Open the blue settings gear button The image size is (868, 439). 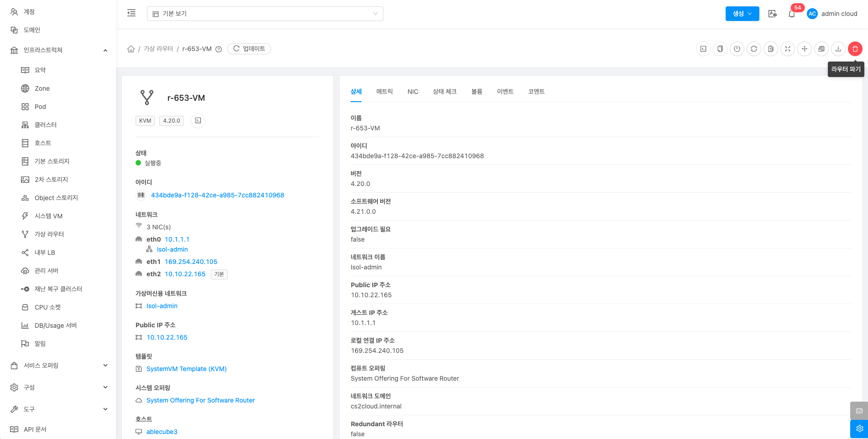[x=859, y=429]
